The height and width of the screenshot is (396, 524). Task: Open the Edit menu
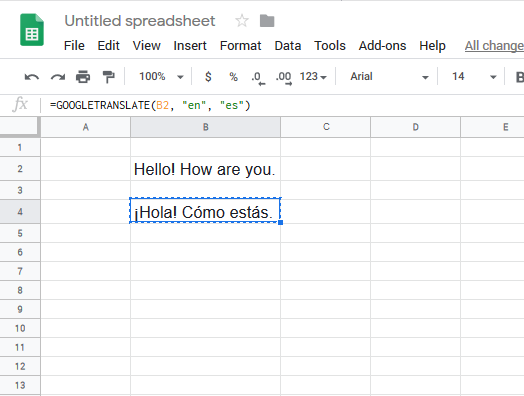[108, 45]
